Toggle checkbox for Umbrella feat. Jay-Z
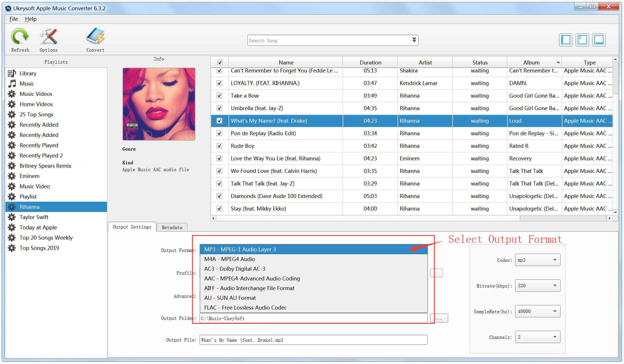This screenshot has width=624, height=364. click(x=219, y=108)
